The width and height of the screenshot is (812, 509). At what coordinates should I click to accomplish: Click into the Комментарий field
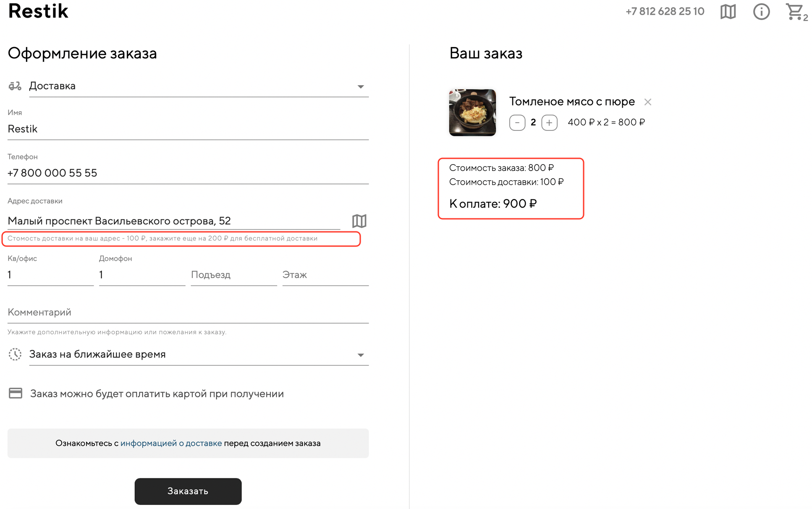[x=188, y=312]
